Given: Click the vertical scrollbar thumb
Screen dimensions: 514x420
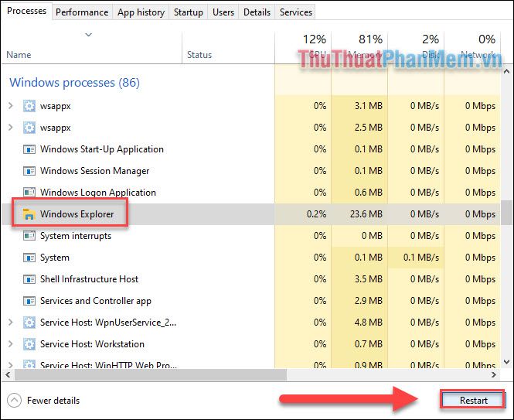Looking at the screenshot, I should pos(507,213).
